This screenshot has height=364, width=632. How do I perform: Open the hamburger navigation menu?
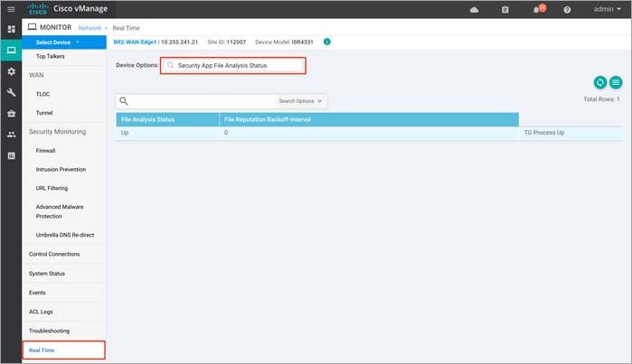(x=11, y=9)
